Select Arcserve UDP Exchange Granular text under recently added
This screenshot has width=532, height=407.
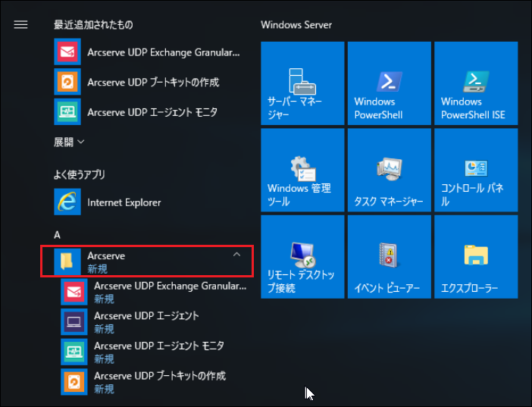[164, 52]
